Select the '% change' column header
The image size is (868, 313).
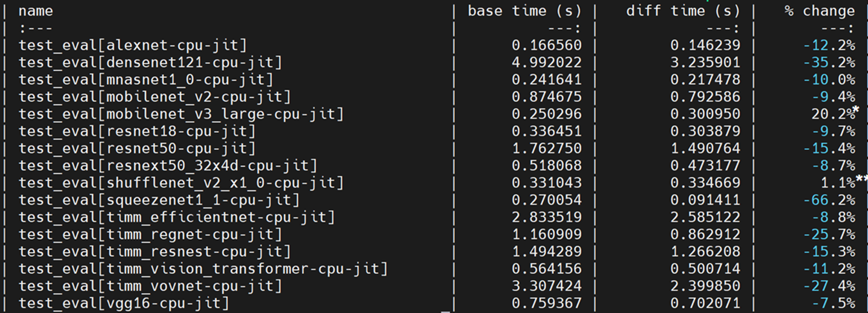(x=820, y=11)
